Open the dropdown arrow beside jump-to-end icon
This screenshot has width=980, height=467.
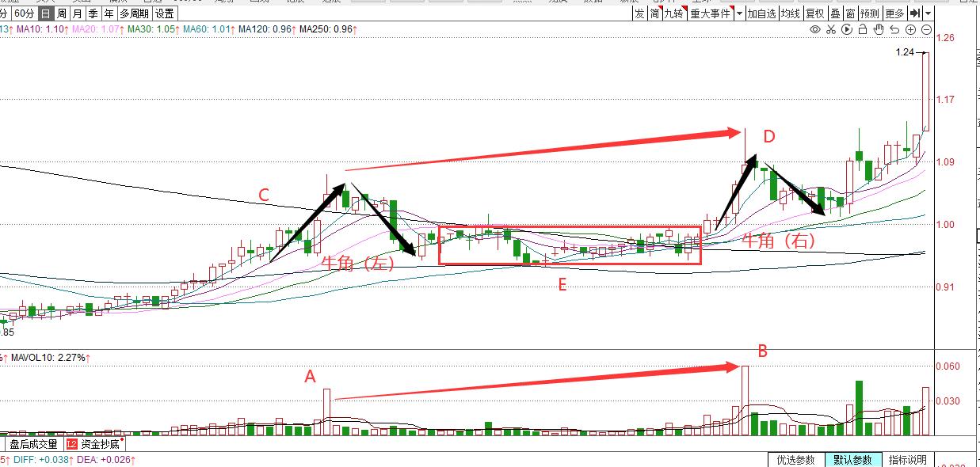tap(929, 13)
